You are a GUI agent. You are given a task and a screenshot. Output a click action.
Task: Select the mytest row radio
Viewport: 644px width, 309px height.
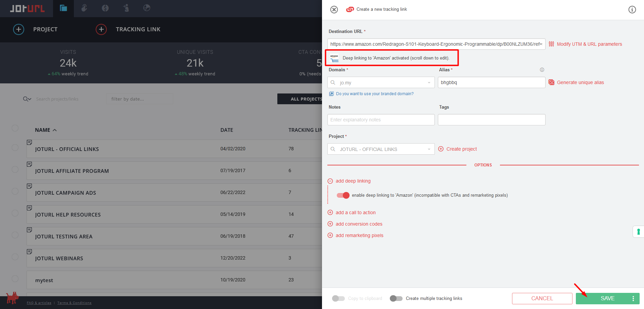click(15, 279)
